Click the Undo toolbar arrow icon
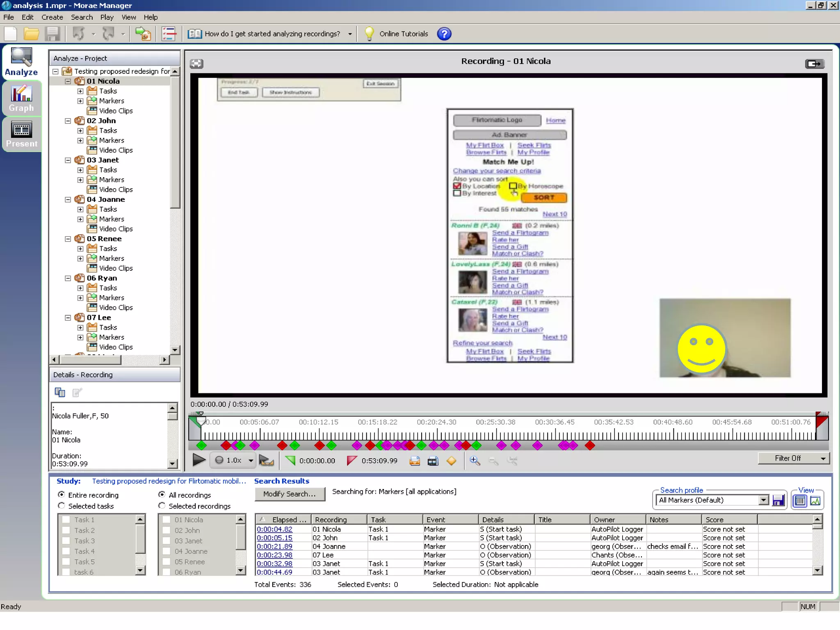The width and height of the screenshot is (840, 630). 78,34
